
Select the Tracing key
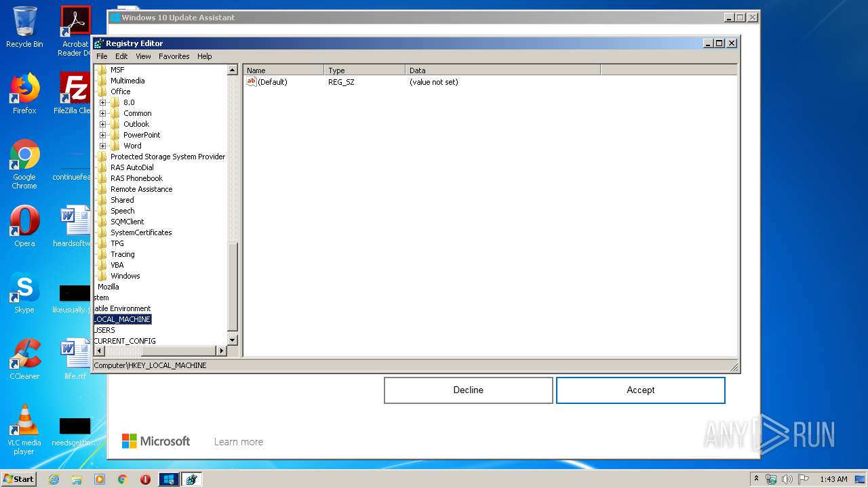coord(123,254)
